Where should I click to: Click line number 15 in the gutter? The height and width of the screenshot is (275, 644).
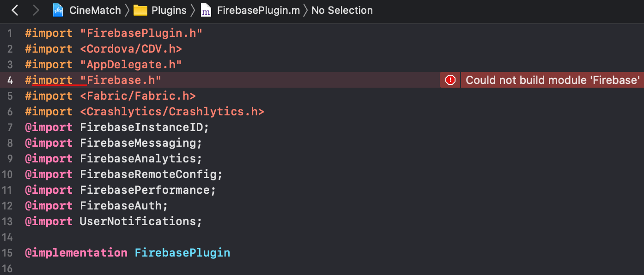[x=7, y=253]
